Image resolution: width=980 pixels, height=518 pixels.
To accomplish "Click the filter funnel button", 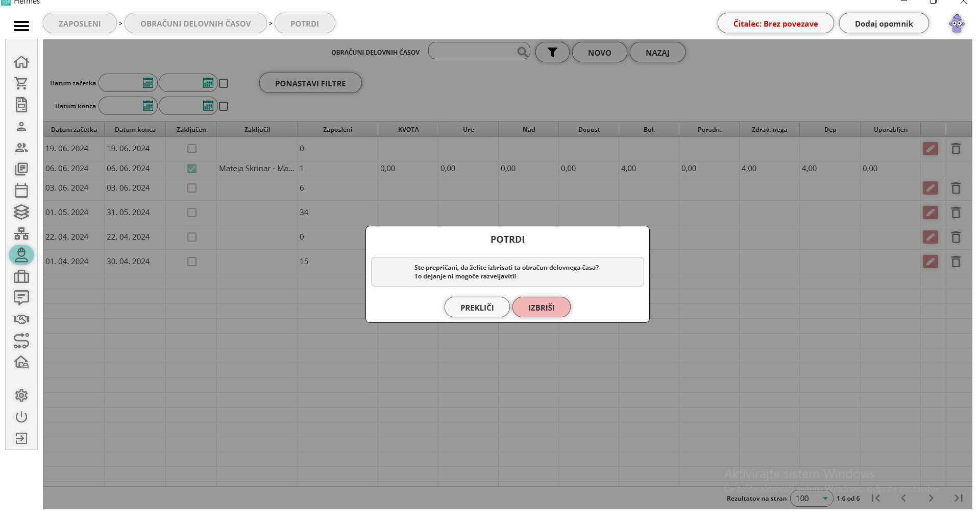I will click(552, 52).
